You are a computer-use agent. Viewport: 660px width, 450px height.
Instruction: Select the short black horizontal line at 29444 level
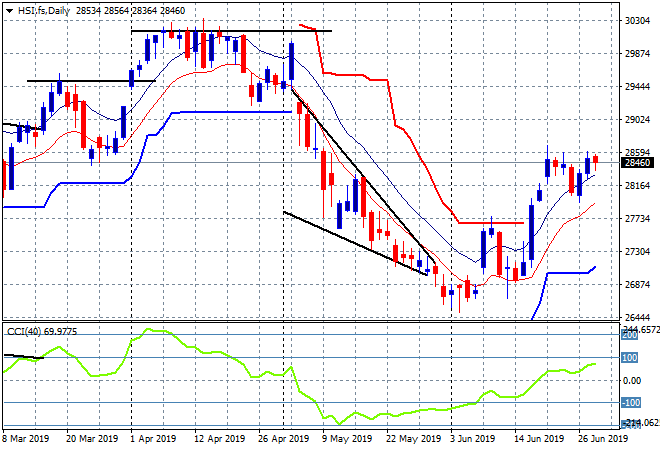coord(91,81)
